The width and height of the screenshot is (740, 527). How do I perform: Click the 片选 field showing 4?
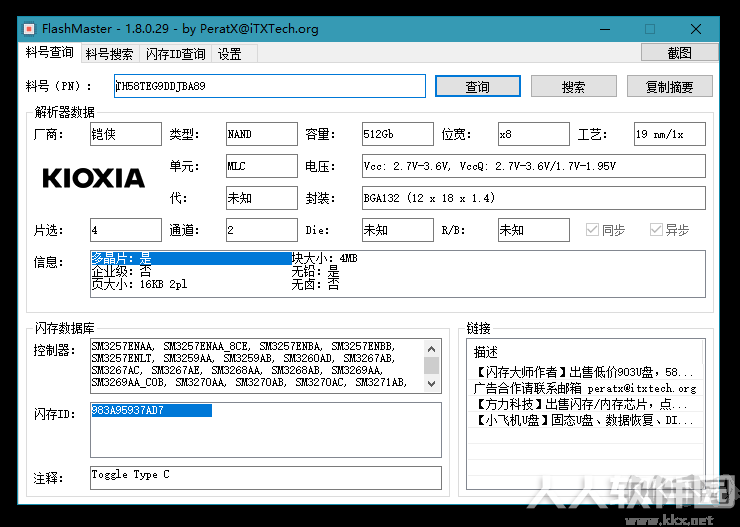[126, 230]
